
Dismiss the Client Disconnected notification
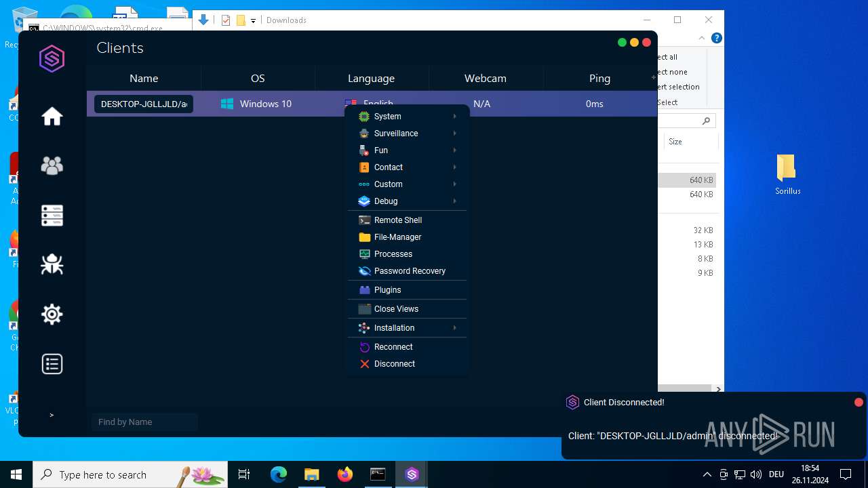859,402
